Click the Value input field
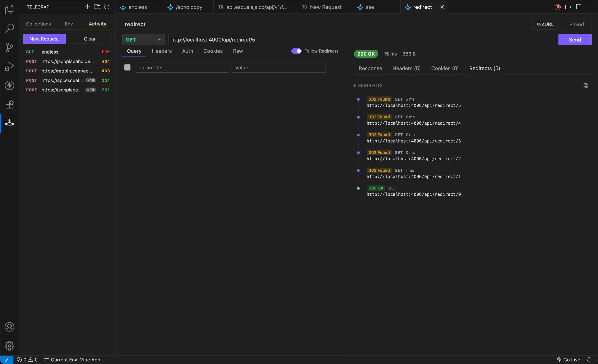The width and height of the screenshot is (598, 364). [278, 67]
